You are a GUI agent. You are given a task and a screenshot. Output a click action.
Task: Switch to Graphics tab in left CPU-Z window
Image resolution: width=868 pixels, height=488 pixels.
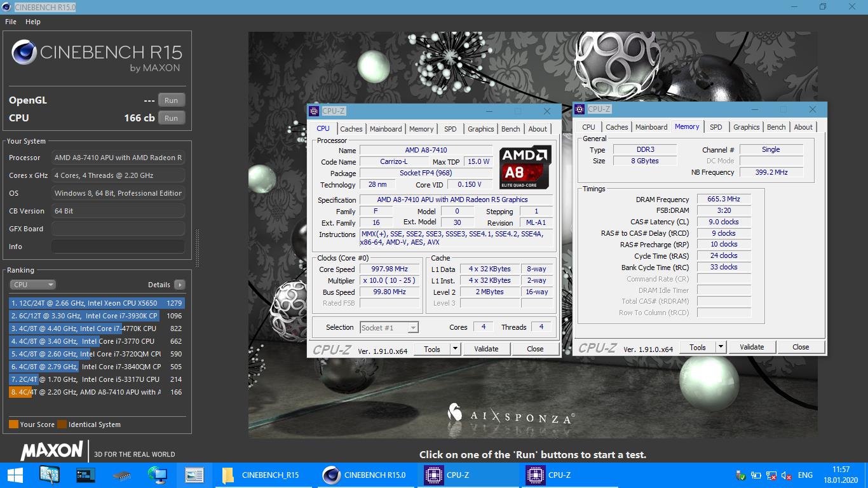(481, 129)
